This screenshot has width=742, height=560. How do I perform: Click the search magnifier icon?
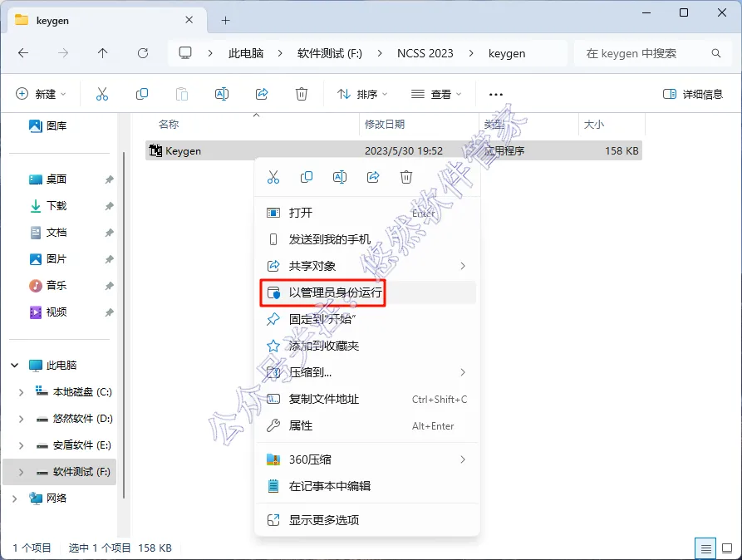click(x=716, y=53)
